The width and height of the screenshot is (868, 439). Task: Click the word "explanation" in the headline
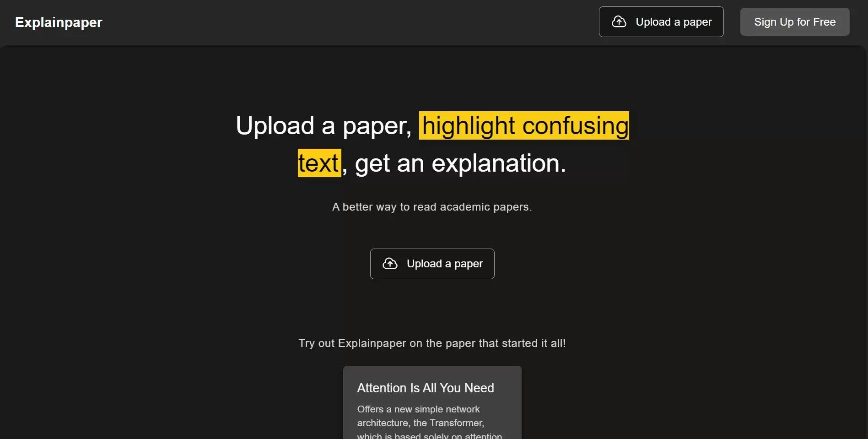[498, 163]
